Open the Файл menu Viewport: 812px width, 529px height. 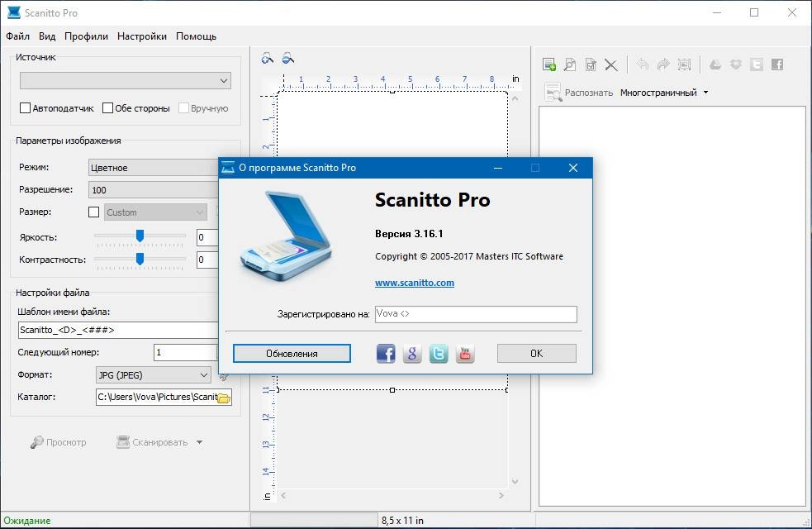click(17, 36)
